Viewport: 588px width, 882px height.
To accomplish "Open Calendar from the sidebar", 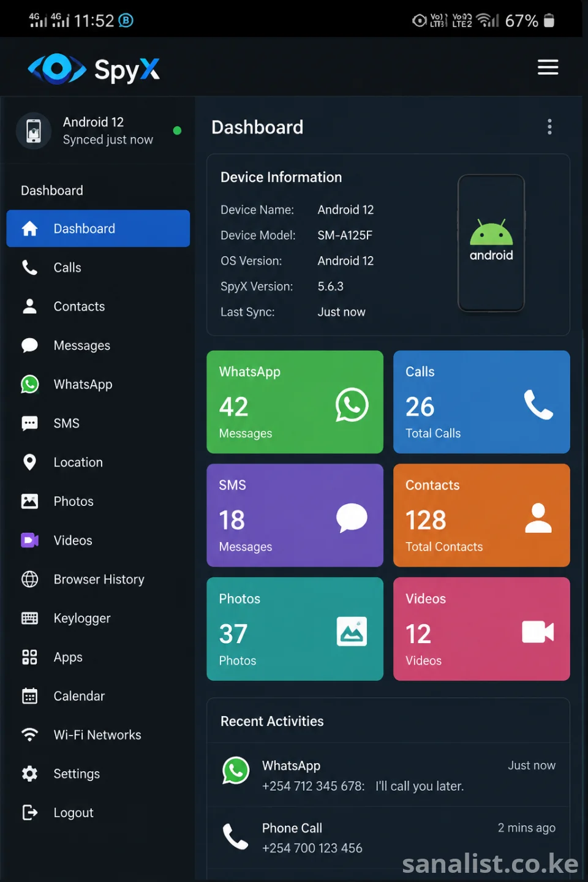I will pyautogui.click(x=98, y=696).
